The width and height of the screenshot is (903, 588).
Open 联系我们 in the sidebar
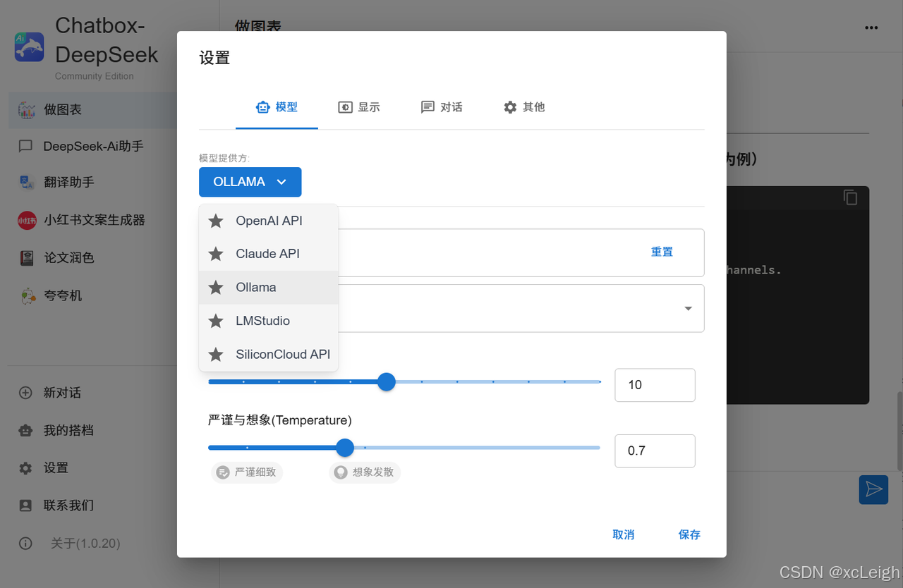coord(92,506)
